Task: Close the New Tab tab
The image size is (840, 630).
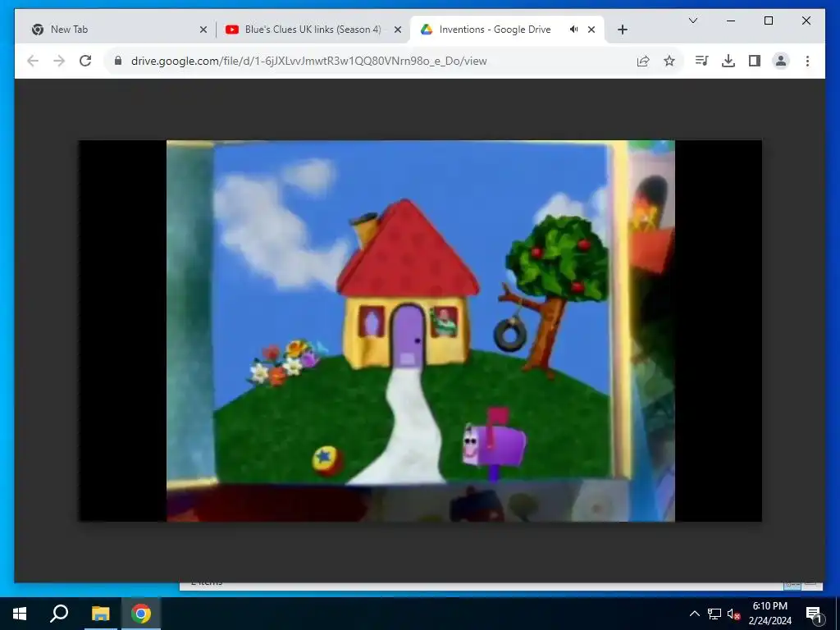Action: [203, 30]
